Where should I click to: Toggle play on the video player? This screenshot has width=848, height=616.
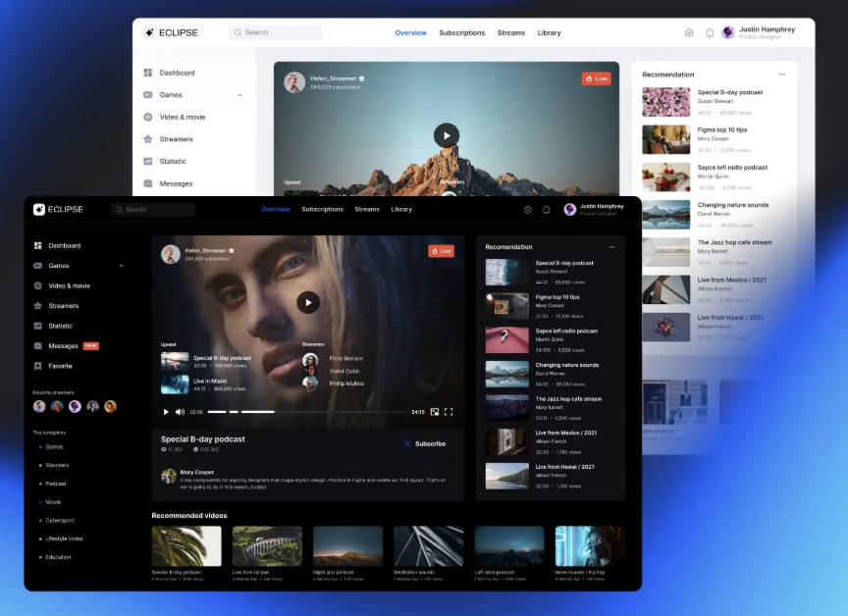[x=308, y=302]
